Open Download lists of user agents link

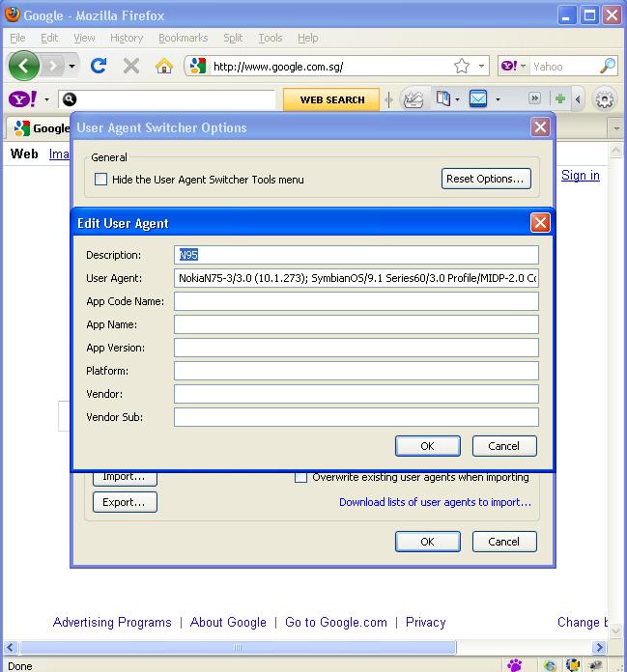(x=435, y=502)
